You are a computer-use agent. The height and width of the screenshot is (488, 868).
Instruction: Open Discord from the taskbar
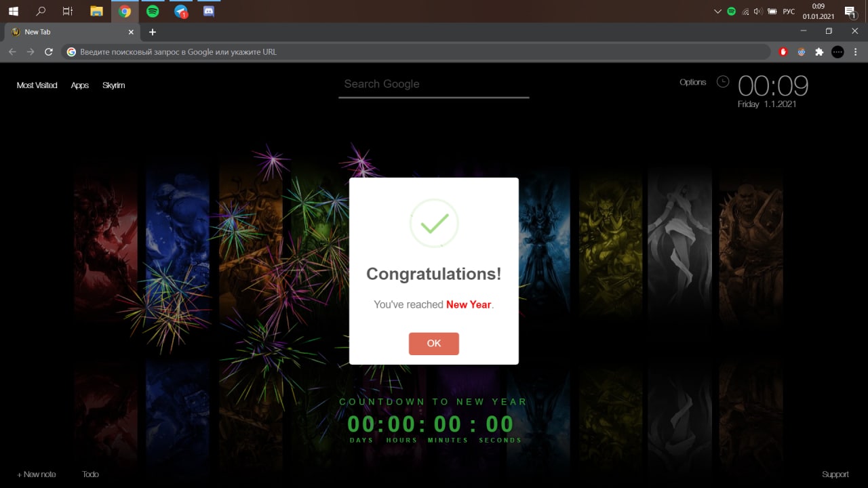click(x=209, y=11)
